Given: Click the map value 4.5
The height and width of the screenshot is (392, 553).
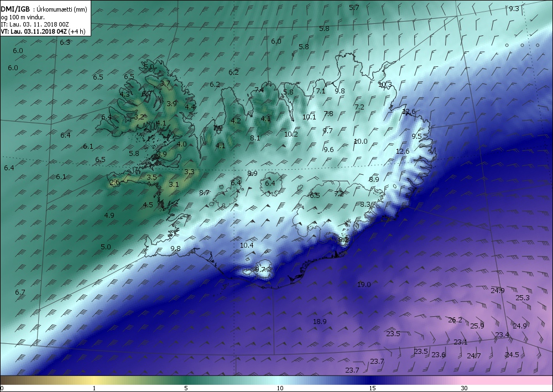Looking at the screenshot, I should click(x=148, y=205).
